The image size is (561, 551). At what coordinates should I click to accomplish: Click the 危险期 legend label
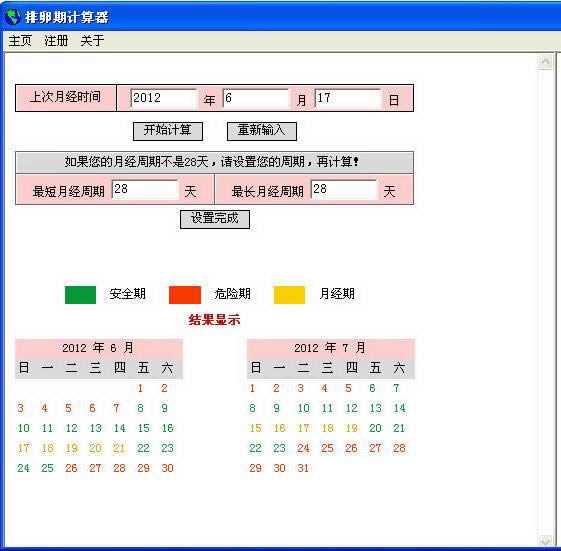point(233,294)
